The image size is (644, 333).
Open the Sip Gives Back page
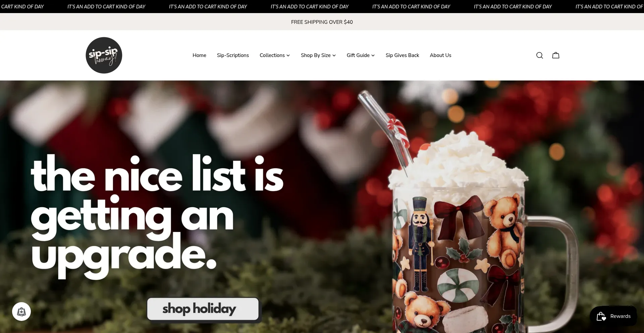[402, 55]
